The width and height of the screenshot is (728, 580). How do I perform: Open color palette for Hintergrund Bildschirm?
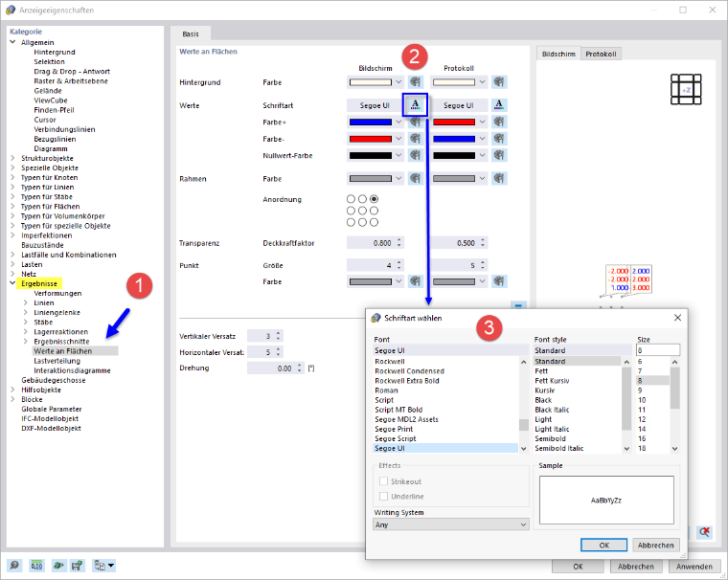(415, 82)
